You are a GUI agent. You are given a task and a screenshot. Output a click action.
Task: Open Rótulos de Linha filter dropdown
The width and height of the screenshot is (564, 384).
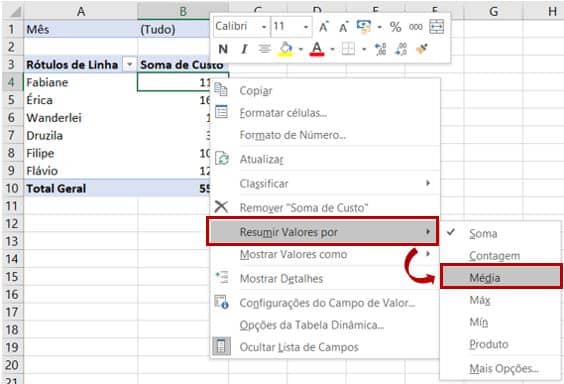pyautogui.click(x=129, y=65)
